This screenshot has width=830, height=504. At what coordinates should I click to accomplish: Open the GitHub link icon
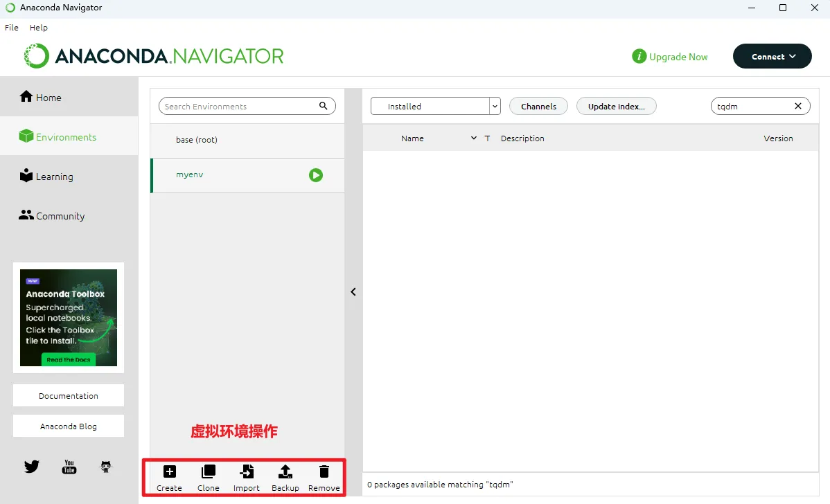(106, 467)
